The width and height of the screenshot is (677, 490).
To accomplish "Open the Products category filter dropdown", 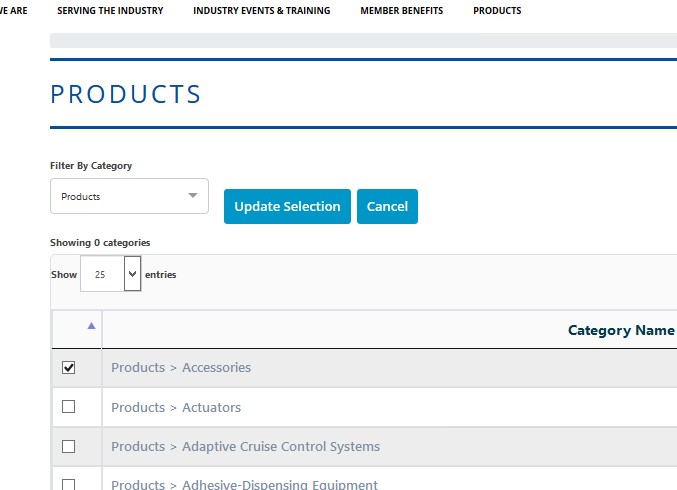I will [x=130, y=196].
